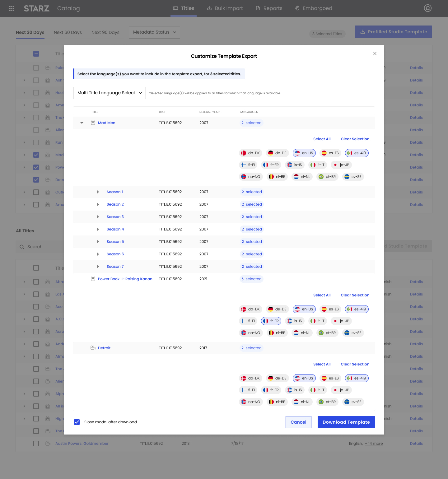Select nl-BE language for Detroit
This screenshot has width=448, height=479.
click(277, 402)
